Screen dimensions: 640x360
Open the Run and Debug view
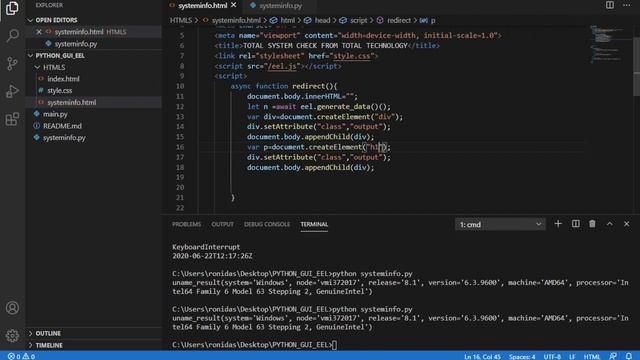pos(12,91)
